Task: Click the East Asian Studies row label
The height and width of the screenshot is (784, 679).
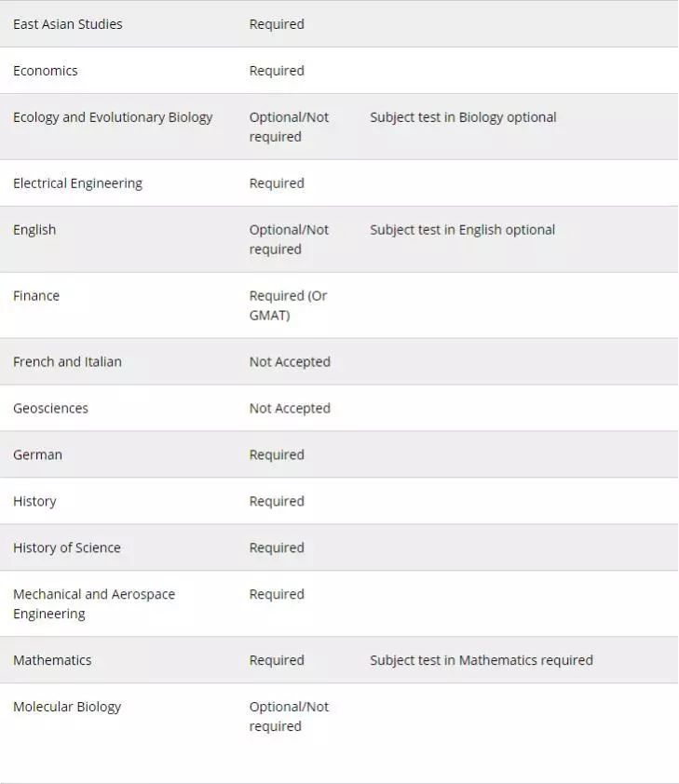Action: click(67, 24)
